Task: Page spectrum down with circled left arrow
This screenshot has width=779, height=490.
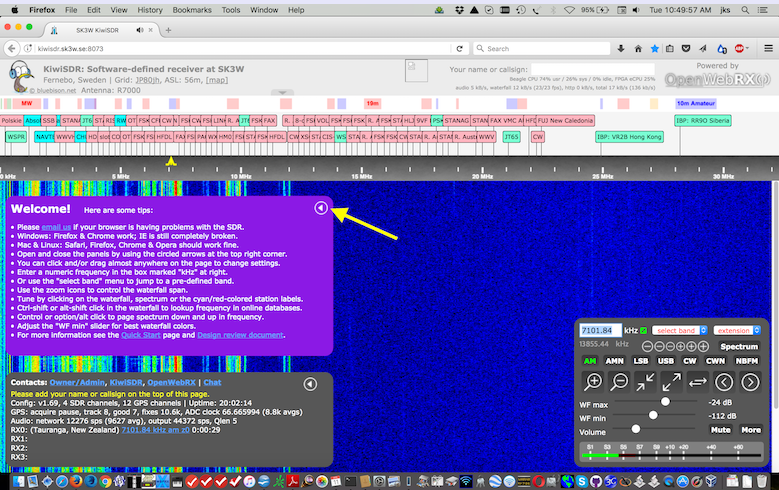Action: tap(725, 381)
